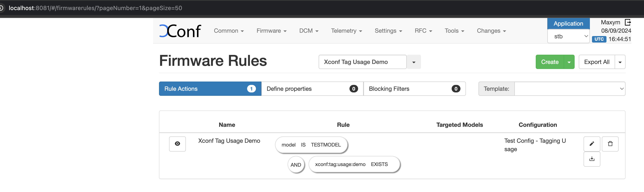
Task: Click the Export All button
Action: point(597,62)
